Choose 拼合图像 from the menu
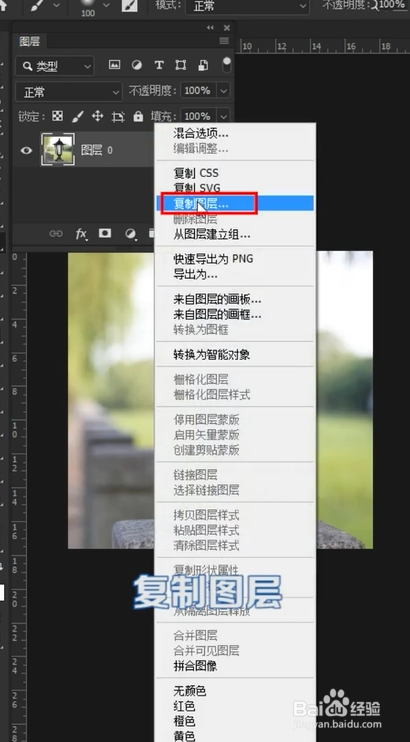 click(x=195, y=666)
